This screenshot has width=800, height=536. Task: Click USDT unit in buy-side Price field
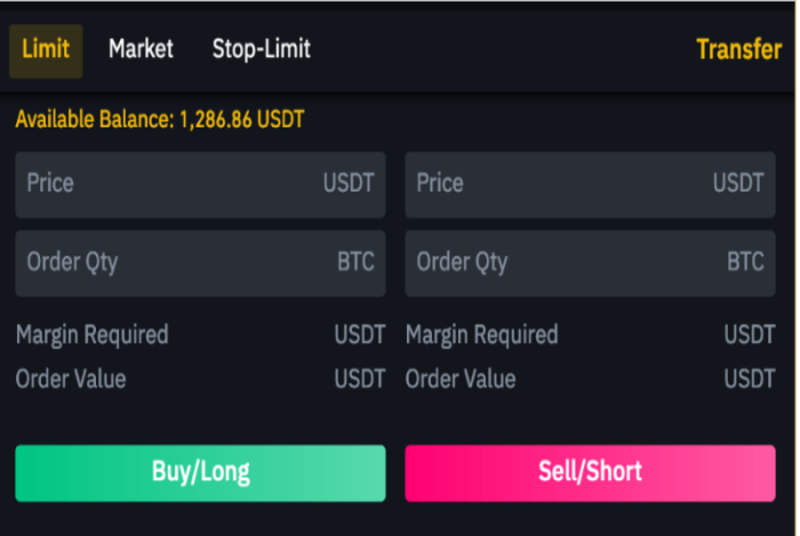(x=349, y=183)
